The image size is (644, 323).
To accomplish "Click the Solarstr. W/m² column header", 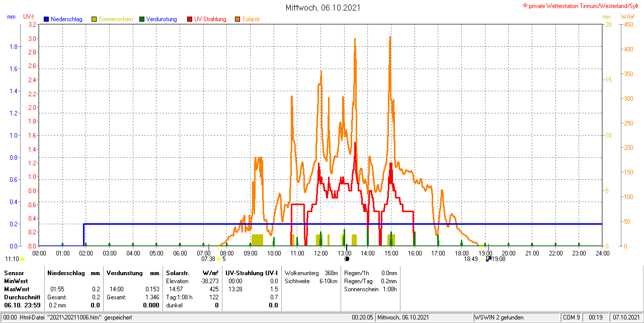I will [x=192, y=273].
